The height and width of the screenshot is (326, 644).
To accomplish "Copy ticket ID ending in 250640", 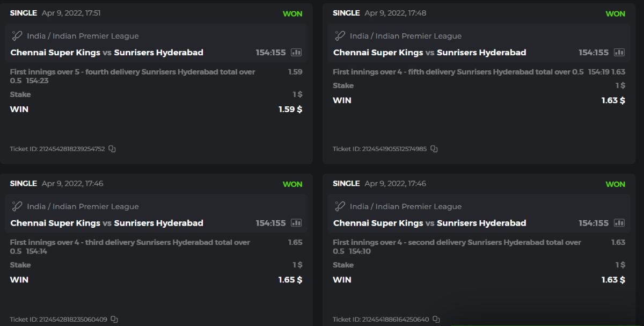I will coord(436,320).
